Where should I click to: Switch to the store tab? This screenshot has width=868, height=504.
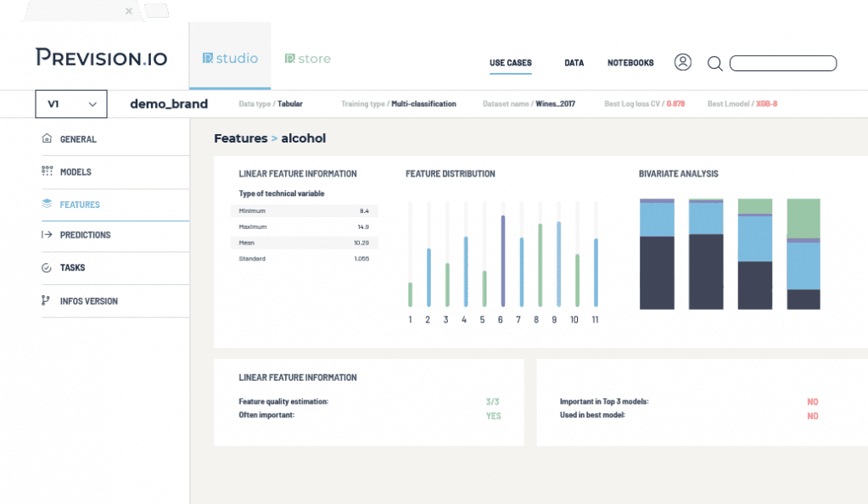pos(307,59)
